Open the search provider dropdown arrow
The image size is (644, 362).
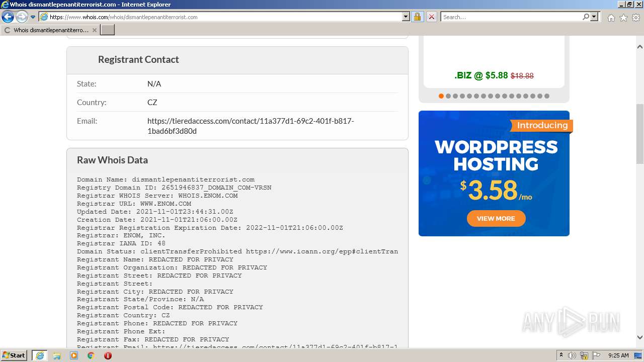[594, 17]
